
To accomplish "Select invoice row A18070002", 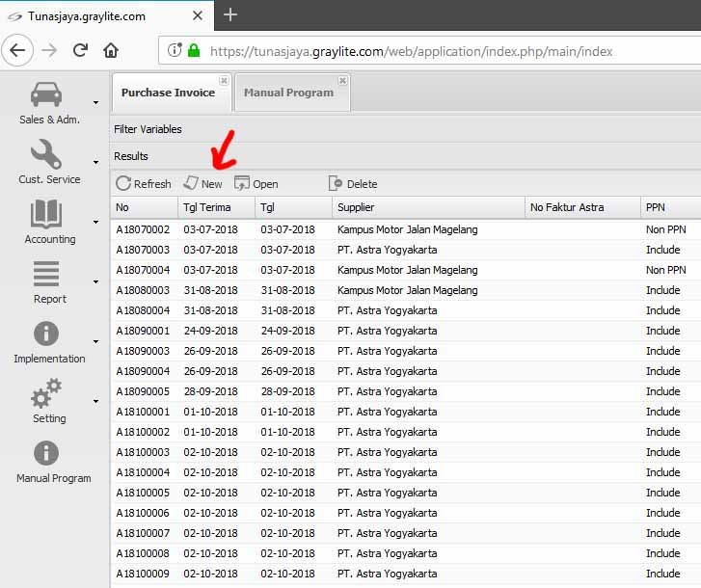I will (x=143, y=229).
